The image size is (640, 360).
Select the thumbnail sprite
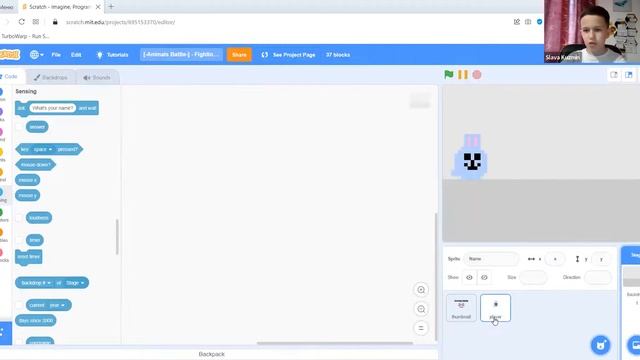(461, 308)
